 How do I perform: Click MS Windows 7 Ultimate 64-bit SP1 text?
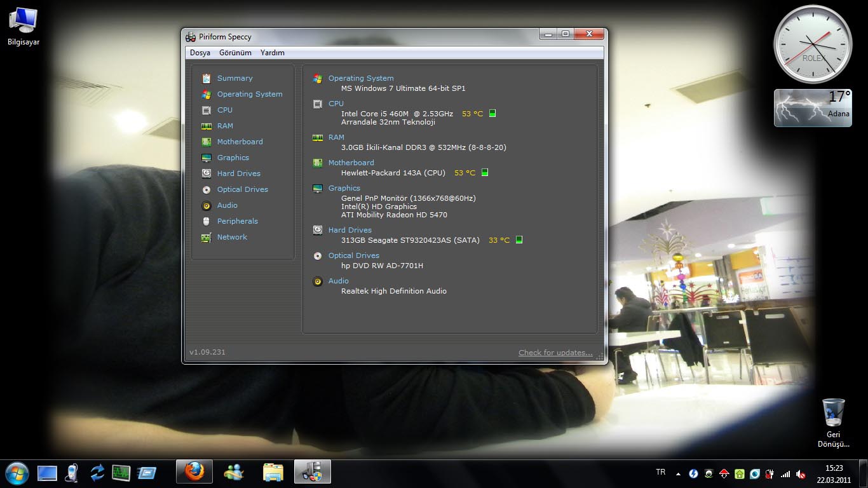coord(403,88)
